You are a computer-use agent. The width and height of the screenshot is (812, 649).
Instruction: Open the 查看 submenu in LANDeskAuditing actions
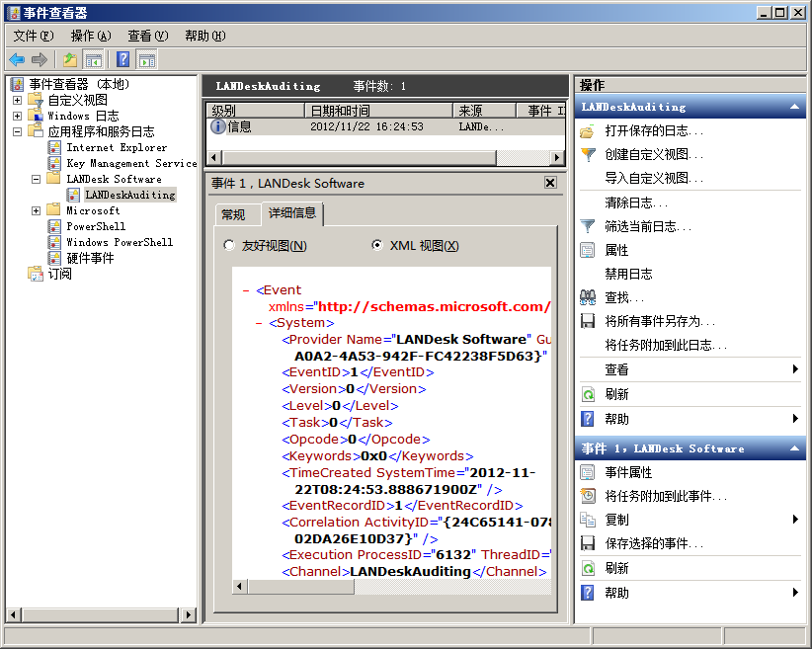tap(690, 369)
